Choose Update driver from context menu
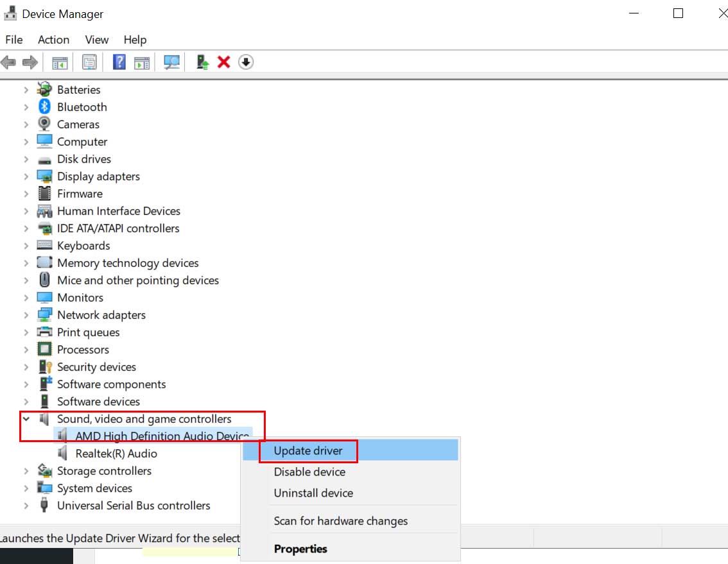Viewport: 728px width, 564px height. 308,450
